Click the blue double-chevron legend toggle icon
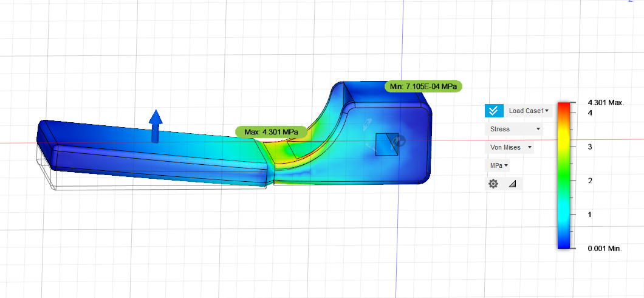This screenshot has height=298, width=644. (494, 111)
